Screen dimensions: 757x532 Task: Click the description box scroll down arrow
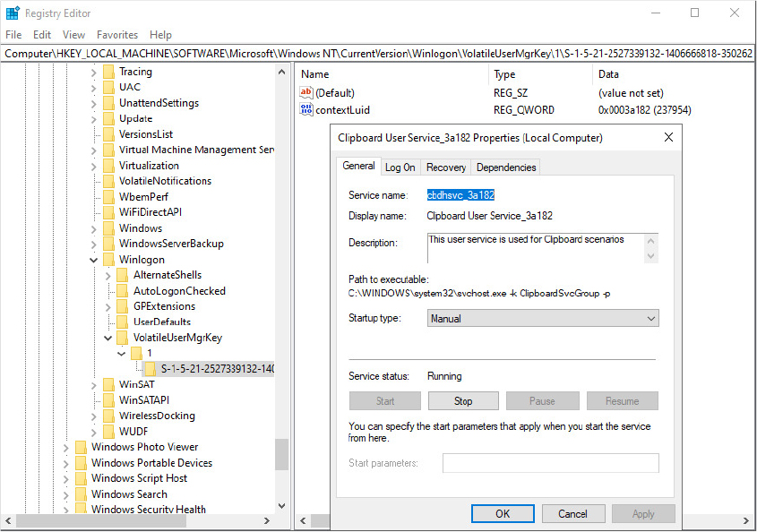coord(650,256)
